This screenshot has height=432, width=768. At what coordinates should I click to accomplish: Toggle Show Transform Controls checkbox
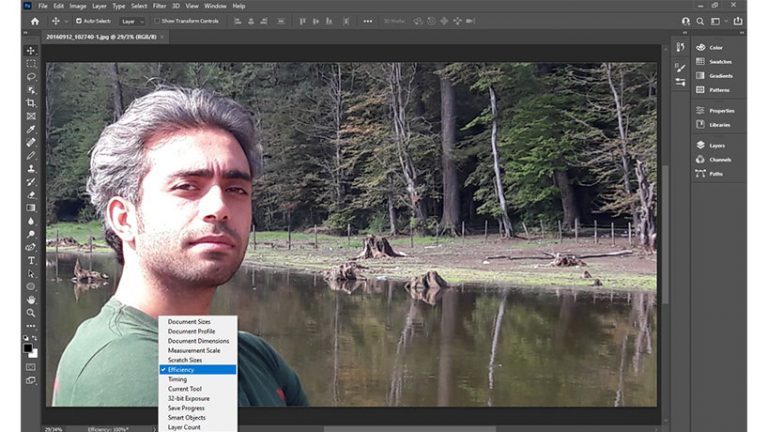(157, 20)
